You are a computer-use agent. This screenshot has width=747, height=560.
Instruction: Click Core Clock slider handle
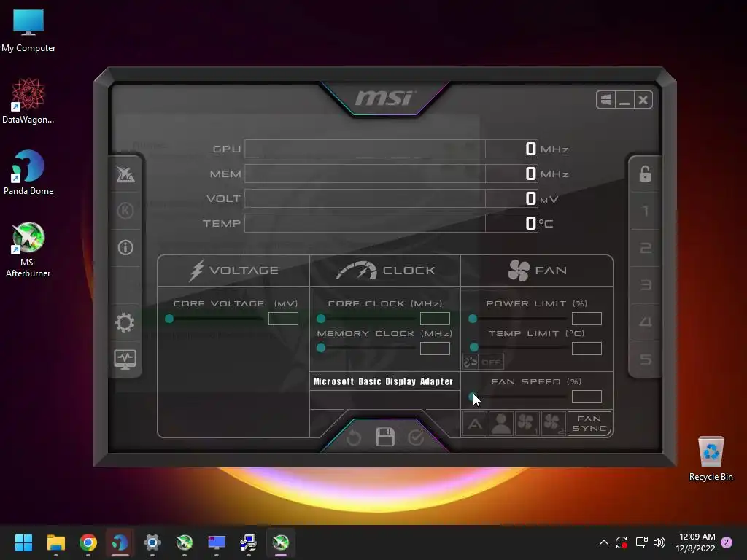[x=321, y=319]
